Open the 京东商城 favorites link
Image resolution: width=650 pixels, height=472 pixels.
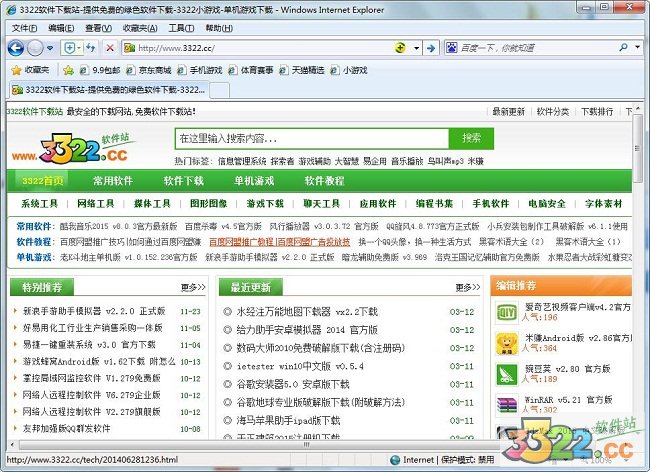tap(148, 70)
